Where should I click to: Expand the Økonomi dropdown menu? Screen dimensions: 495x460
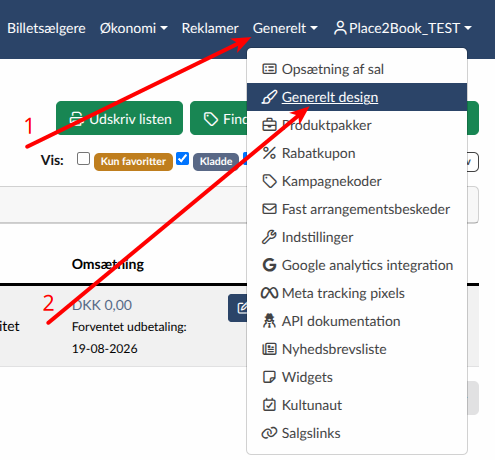point(134,28)
